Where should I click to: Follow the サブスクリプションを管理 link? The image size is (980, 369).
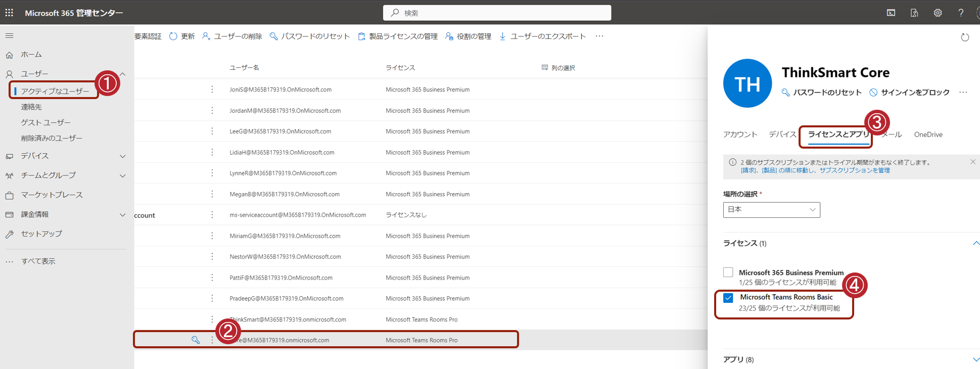click(x=855, y=170)
